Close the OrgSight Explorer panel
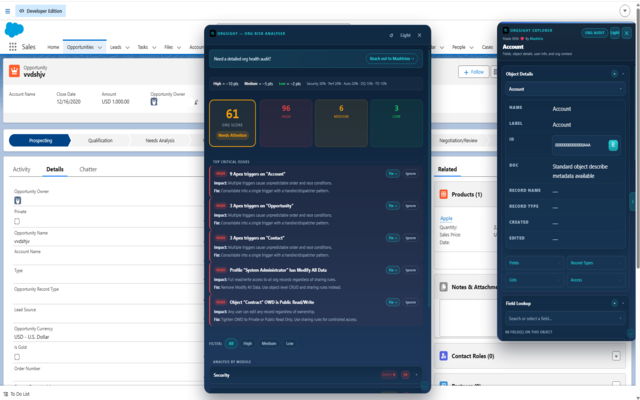The width and height of the screenshot is (640, 400). (x=627, y=33)
